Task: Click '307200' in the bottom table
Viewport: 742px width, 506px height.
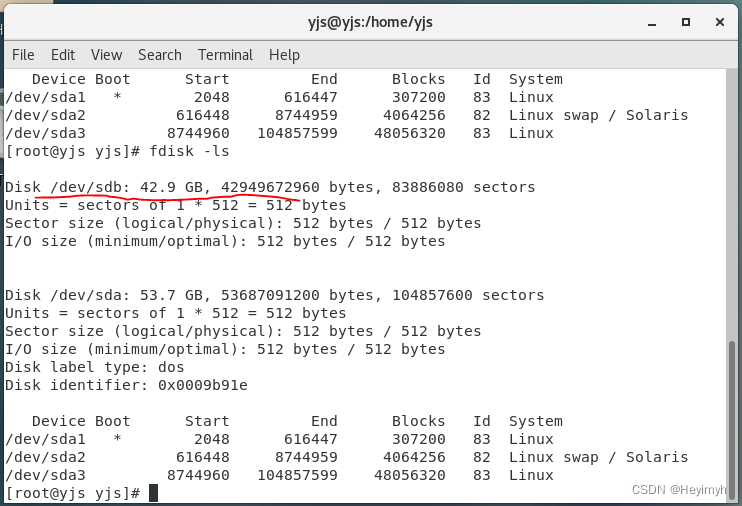Action: tap(418, 439)
